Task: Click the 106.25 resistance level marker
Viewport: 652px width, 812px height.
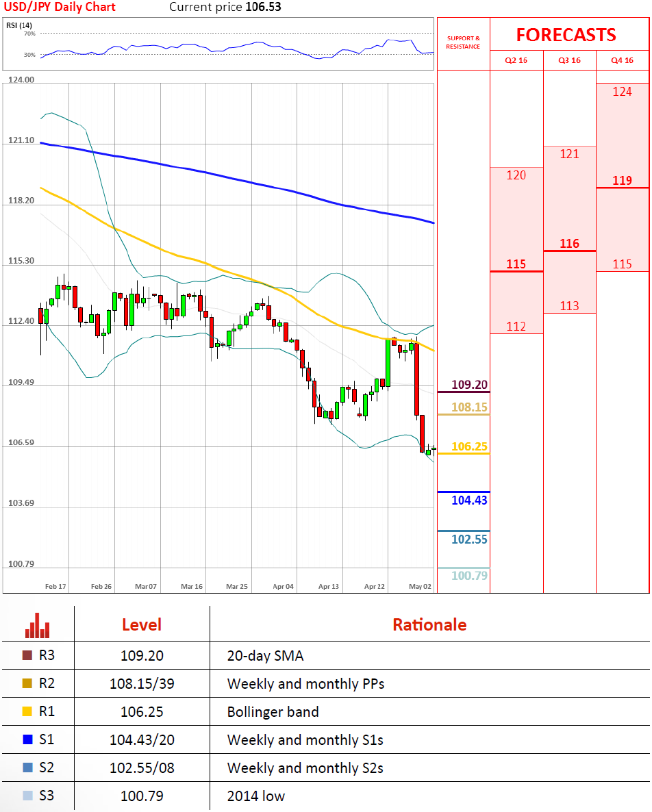Action: pyautogui.click(x=469, y=447)
